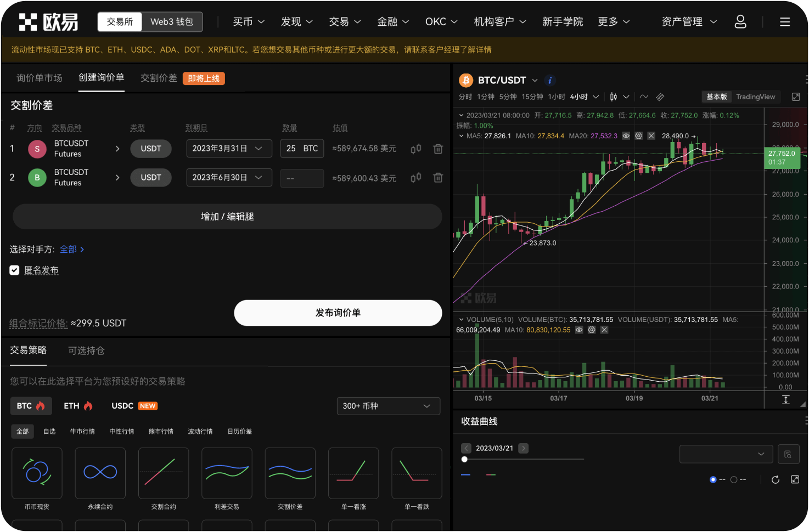Refresh the 收益曲线 panel
The image size is (809, 532).
pos(775,479)
